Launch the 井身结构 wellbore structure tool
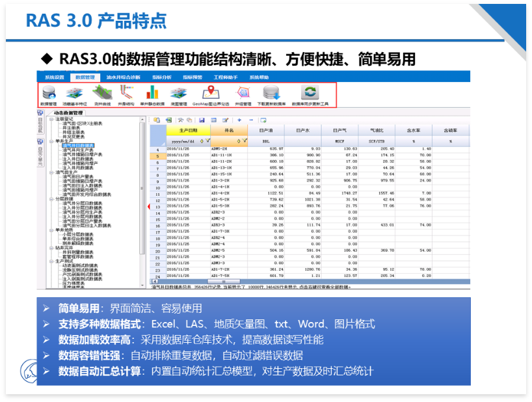The width and height of the screenshot is (532, 402). 126,96
